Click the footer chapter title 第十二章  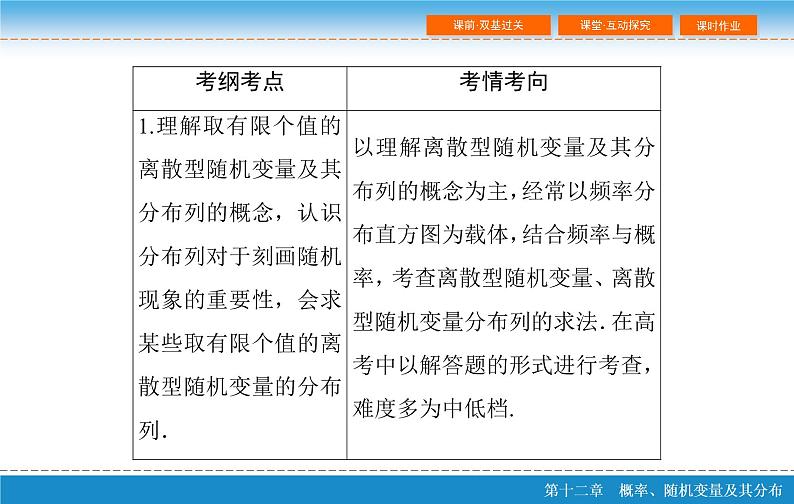point(573,490)
